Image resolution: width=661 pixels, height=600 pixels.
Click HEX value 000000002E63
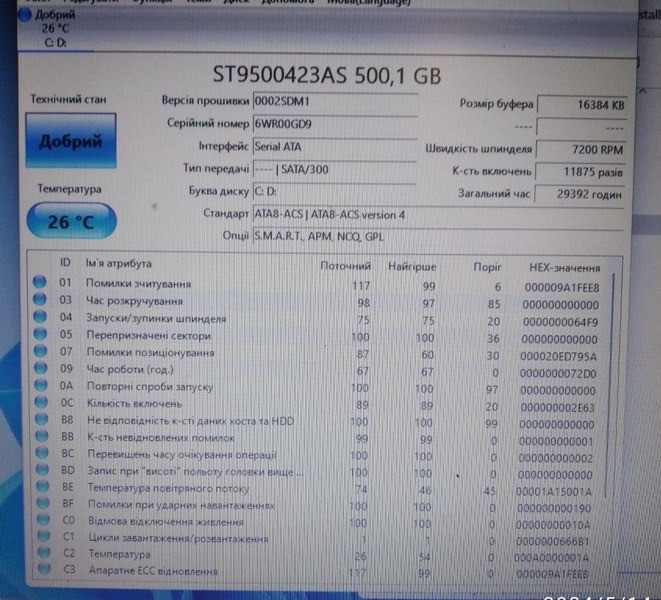click(x=557, y=408)
